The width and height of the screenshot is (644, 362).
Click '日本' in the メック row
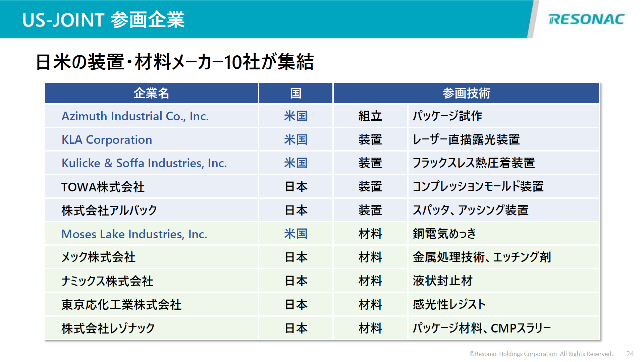click(x=296, y=257)
